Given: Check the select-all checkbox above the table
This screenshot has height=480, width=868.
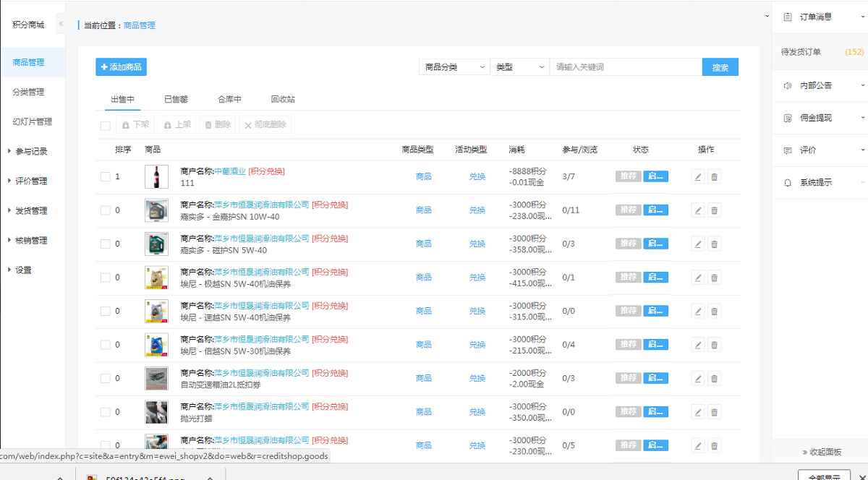Looking at the screenshot, I should click(106, 126).
